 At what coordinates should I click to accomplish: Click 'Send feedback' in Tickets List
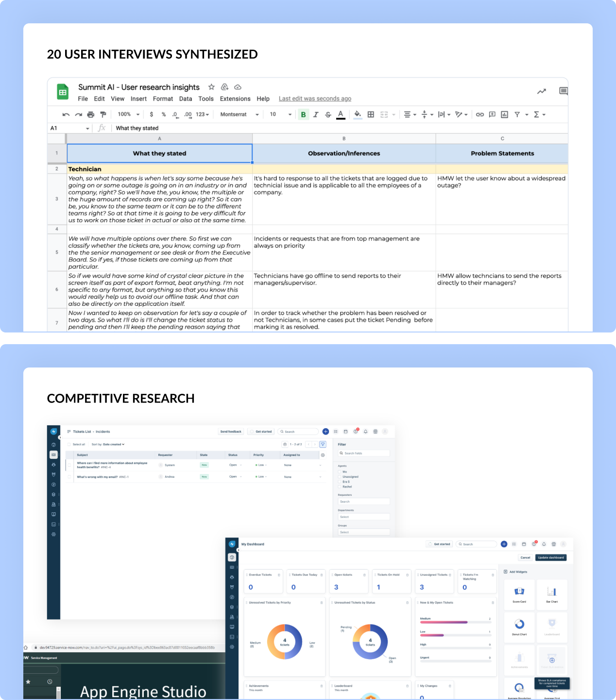click(x=231, y=432)
